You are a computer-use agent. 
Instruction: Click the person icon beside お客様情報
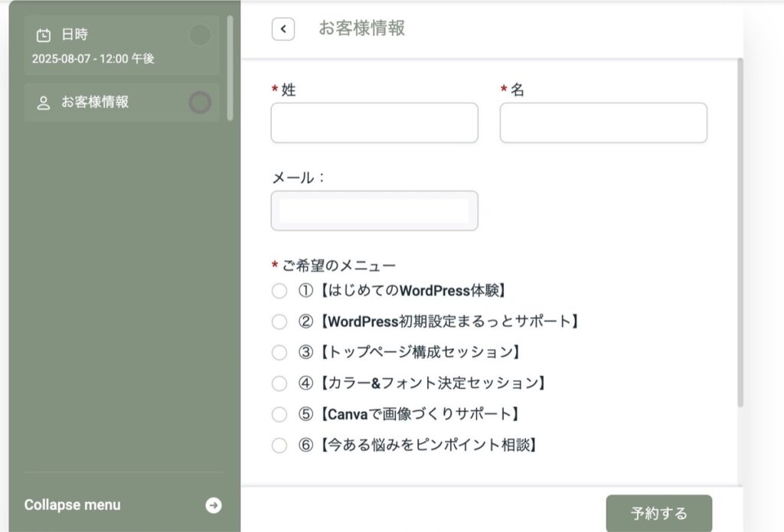(x=44, y=103)
